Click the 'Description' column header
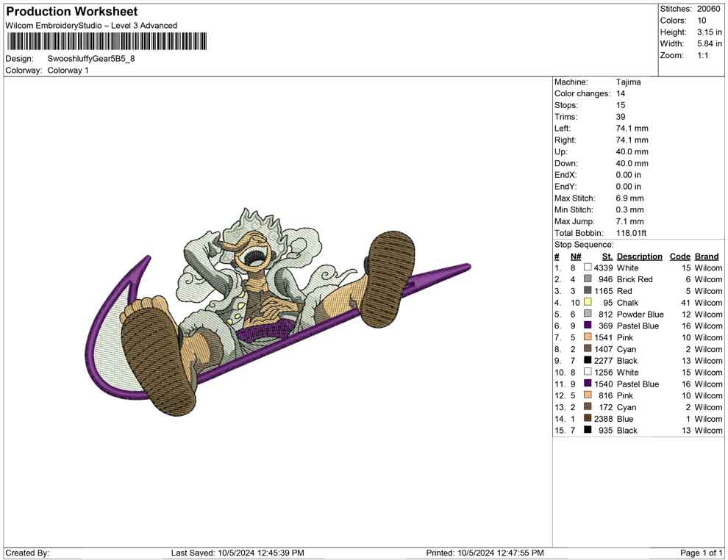This screenshot has height=560, width=728. tap(639, 256)
